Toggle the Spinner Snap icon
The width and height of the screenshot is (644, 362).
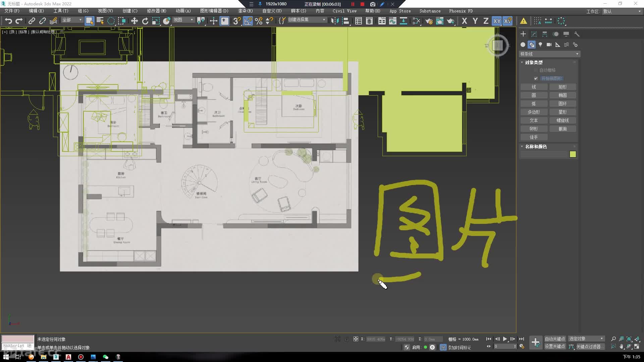point(269,21)
